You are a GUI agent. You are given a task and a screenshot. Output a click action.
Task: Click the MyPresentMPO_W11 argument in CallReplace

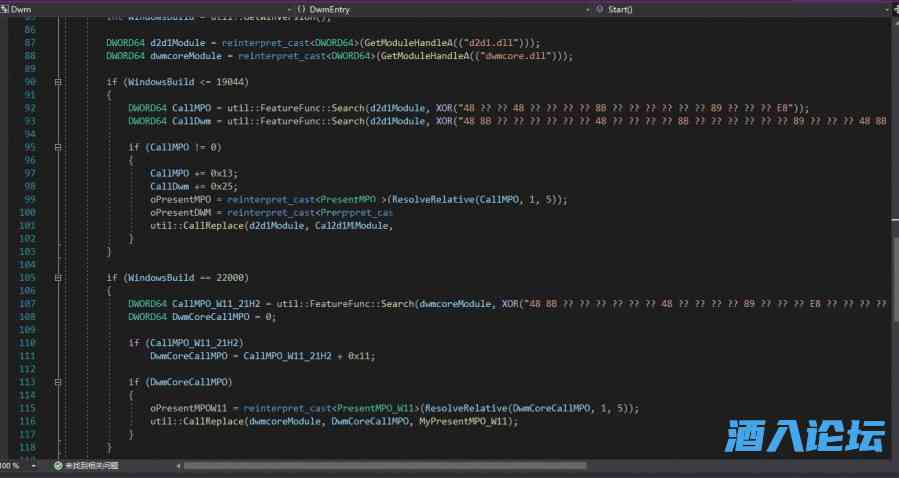pyautogui.click(x=477, y=421)
